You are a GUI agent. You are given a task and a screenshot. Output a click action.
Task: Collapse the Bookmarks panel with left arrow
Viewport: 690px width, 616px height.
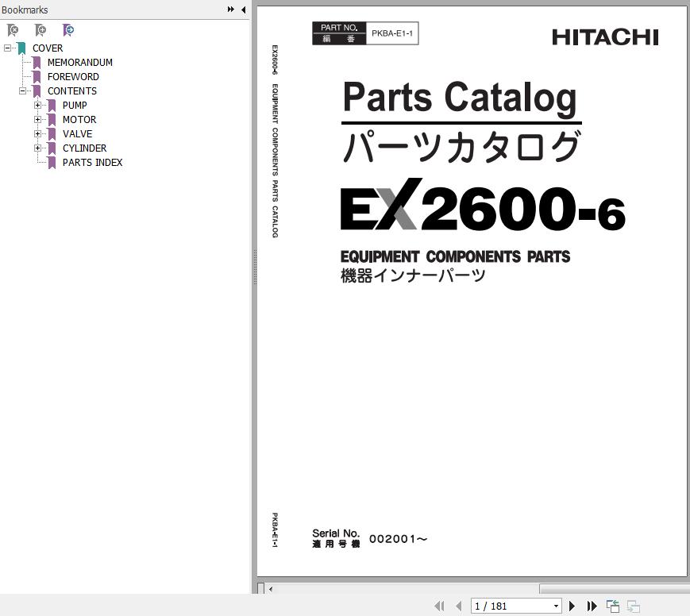[243, 10]
